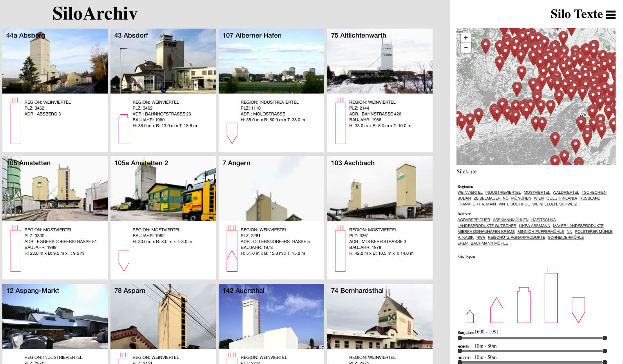Click the silo type icon in 7 Angern card
Image resolution: width=623 pixels, height=364 pixels.
pos(232,248)
